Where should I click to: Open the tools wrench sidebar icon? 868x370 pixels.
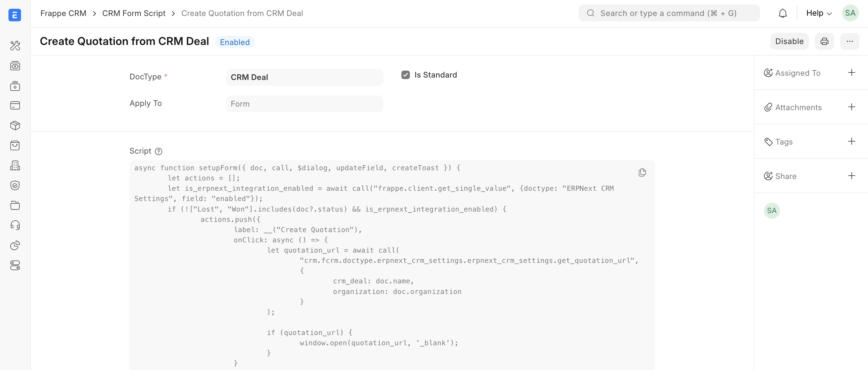[x=15, y=46]
